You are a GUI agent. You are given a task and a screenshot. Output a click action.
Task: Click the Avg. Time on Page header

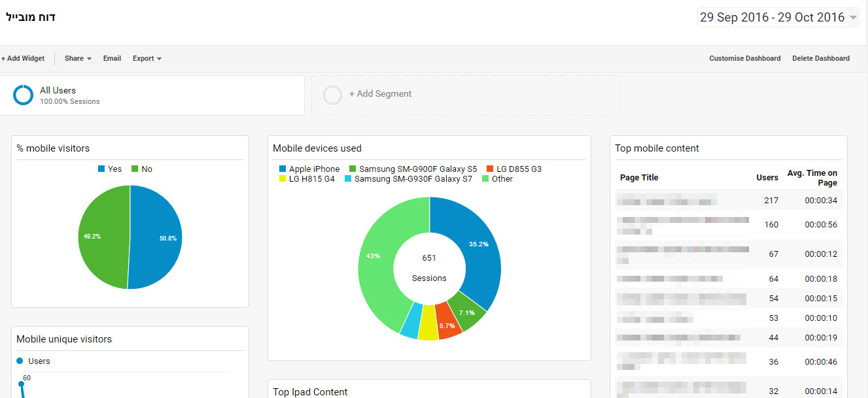tap(812, 178)
